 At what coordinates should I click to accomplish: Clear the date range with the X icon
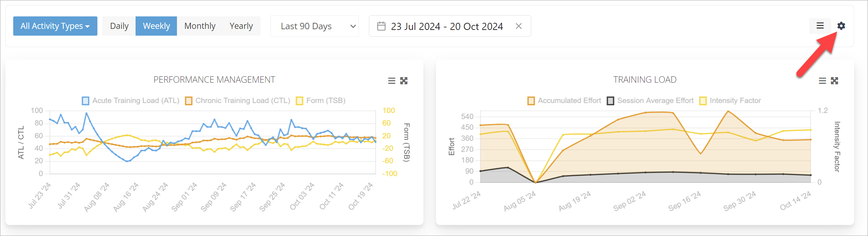coord(519,26)
